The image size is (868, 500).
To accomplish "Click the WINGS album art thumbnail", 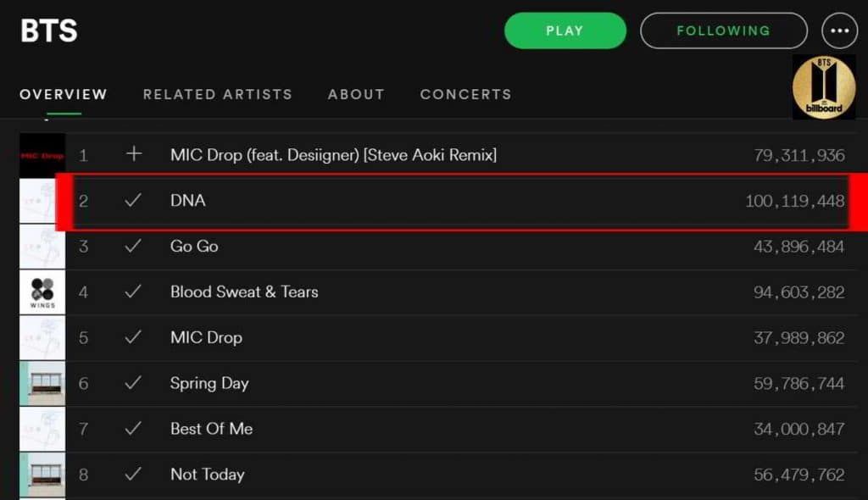I will click(42, 292).
